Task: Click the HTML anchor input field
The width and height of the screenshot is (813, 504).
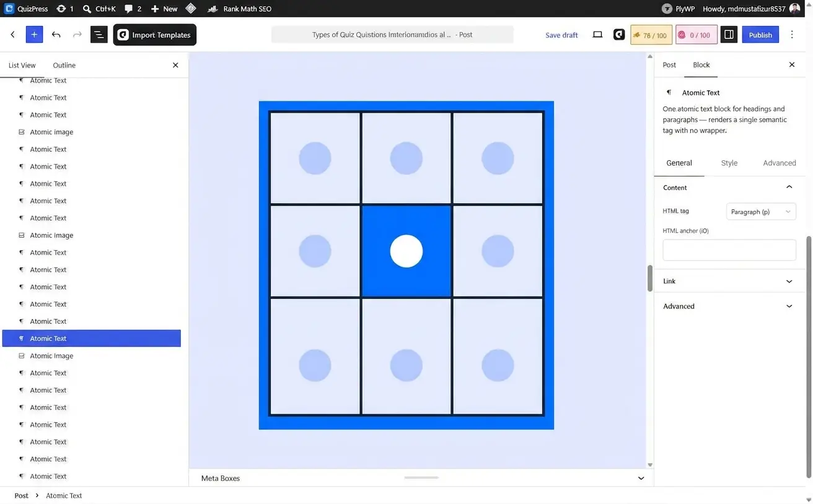Action: click(x=729, y=250)
